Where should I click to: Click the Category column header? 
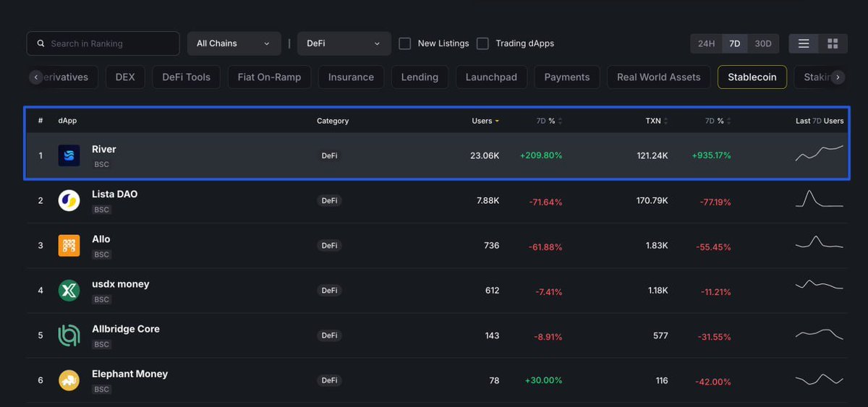tap(333, 121)
